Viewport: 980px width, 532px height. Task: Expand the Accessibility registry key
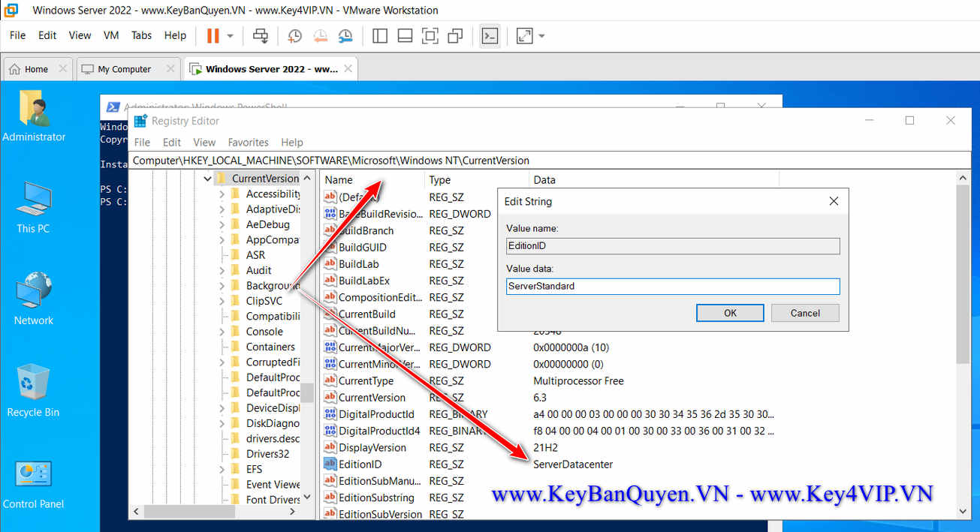pos(222,194)
